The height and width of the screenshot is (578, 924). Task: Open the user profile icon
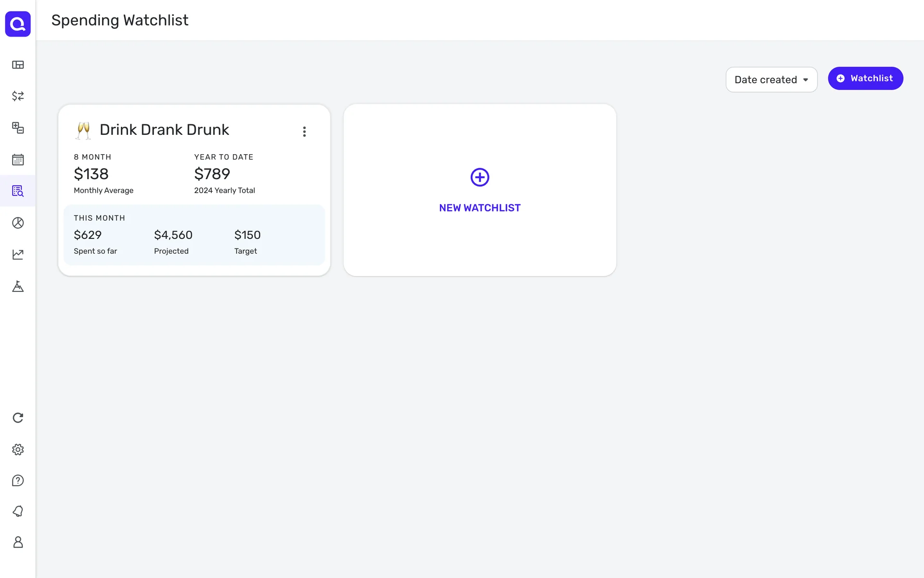[x=18, y=542]
